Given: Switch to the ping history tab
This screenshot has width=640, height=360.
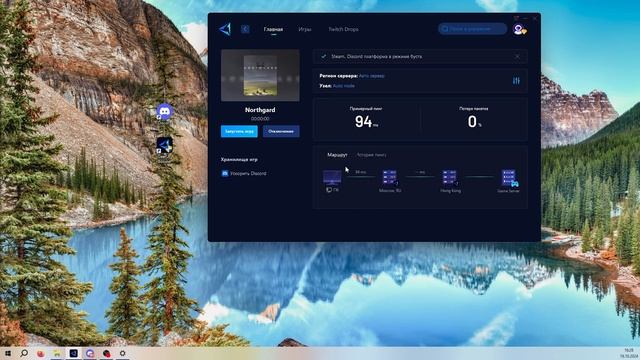Looking at the screenshot, I should tap(371, 155).
